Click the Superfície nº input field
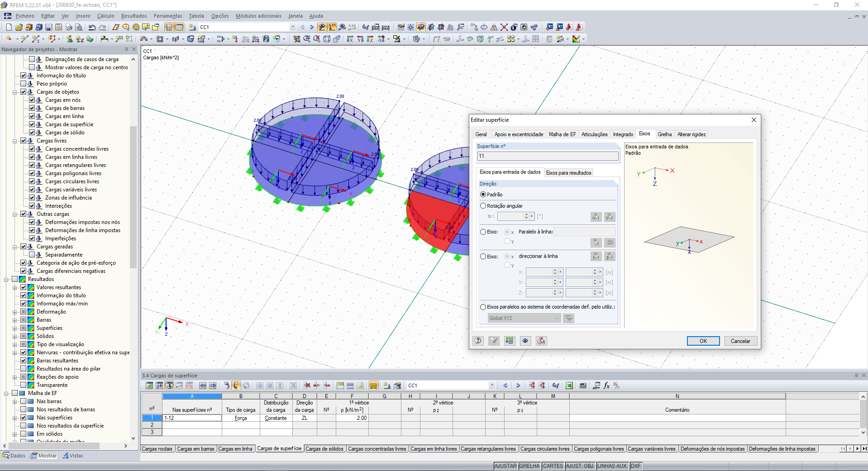Screen dimensions: 868x471 tap(548, 156)
